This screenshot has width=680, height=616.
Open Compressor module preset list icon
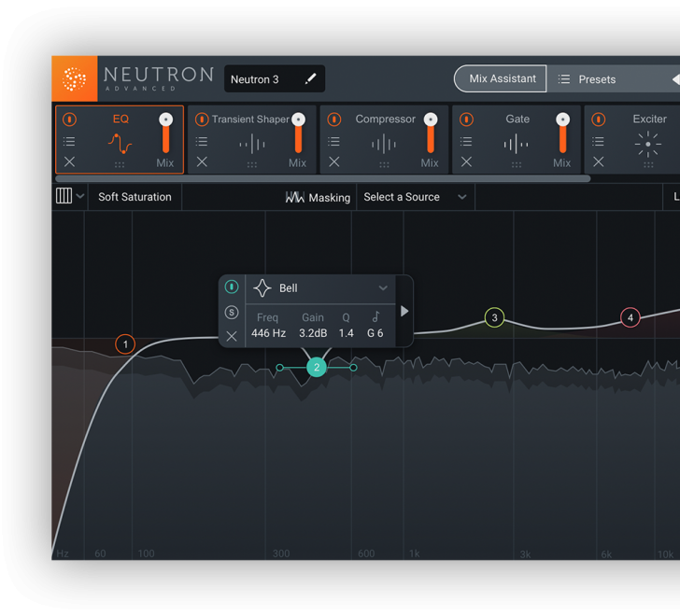(x=333, y=141)
